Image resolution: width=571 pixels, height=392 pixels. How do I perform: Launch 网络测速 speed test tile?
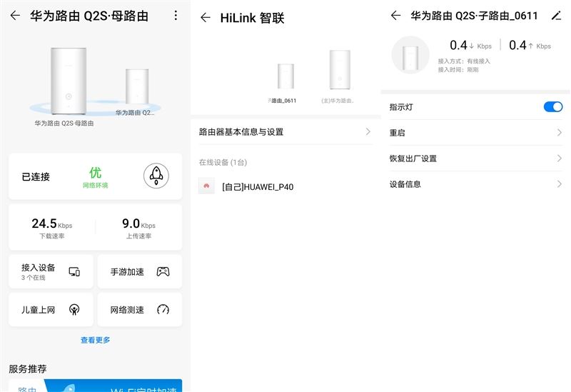tap(139, 310)
